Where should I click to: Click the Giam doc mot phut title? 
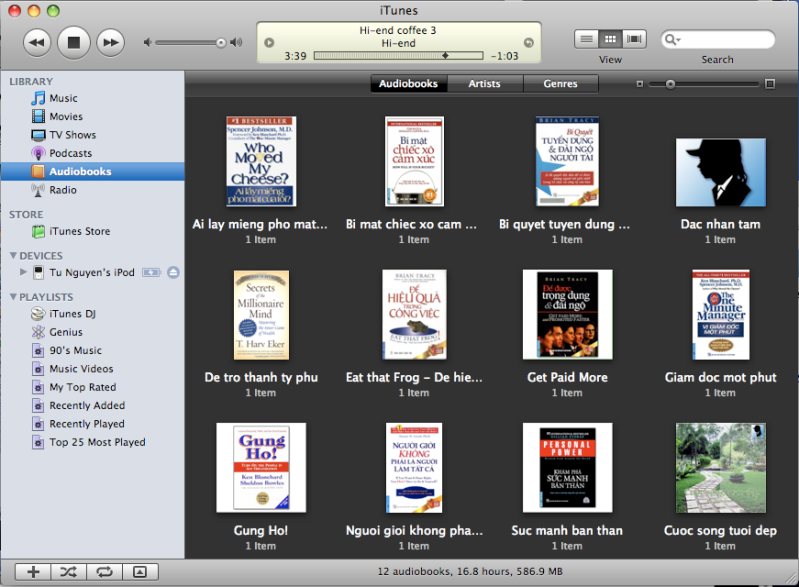tap(721, 378)
